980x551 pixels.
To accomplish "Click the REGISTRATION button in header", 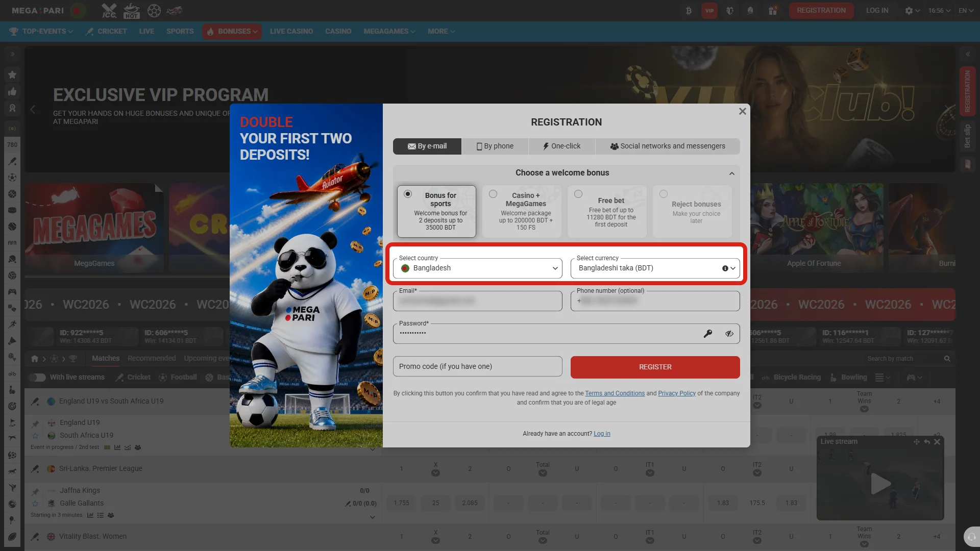I will tap(821, 10).
